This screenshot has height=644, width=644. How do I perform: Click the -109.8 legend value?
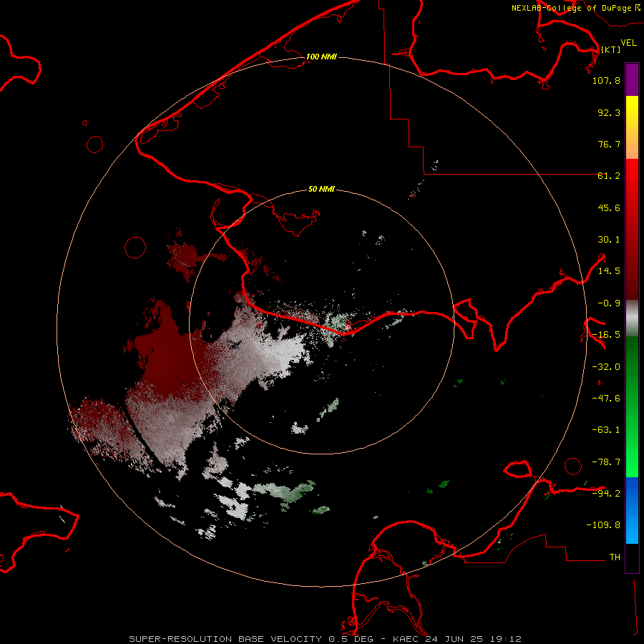pos(603,525)
